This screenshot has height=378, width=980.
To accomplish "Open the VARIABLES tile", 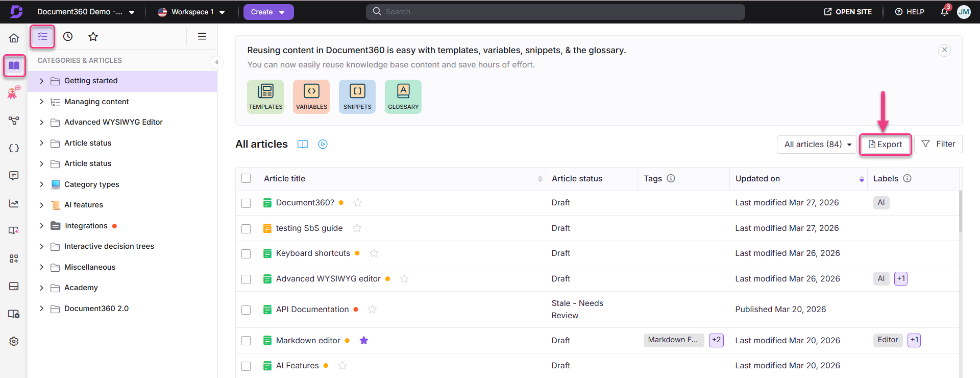I will pyautogui.click(x=311, y=97).
